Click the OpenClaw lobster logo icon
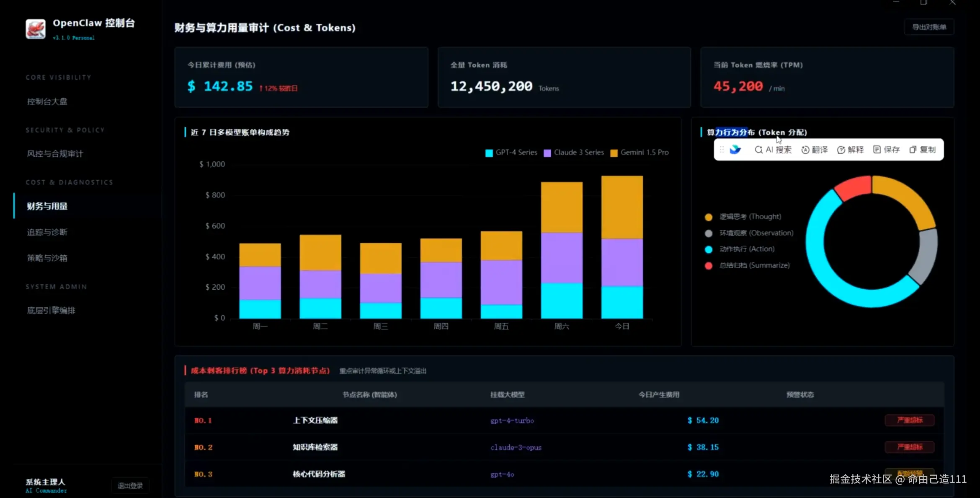The height and width of the screenshot is (498, 980). click(36, 29)
